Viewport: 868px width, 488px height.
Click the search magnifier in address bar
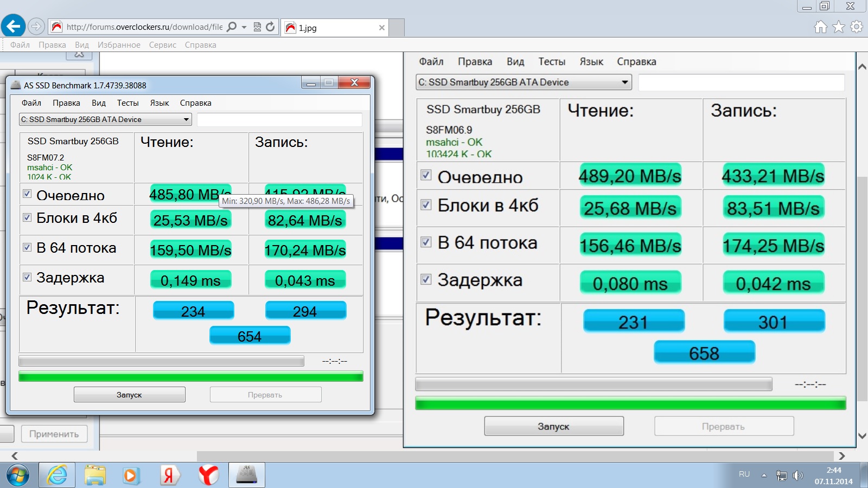click(232, 27)
